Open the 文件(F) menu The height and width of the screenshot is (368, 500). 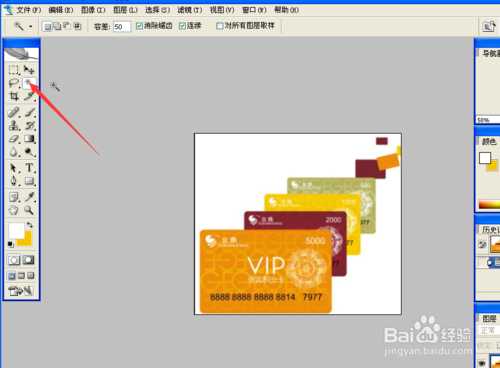[29, 10]
